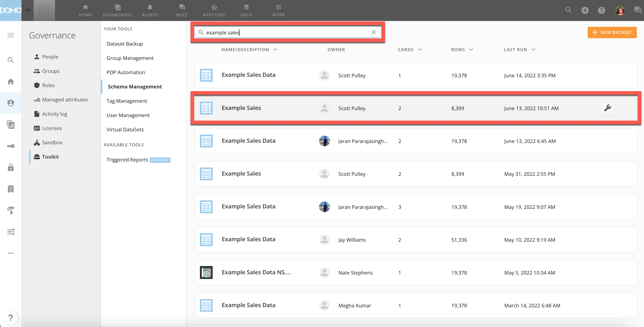
Task: Open the Tag Management tool
Action: coord(127,101)
